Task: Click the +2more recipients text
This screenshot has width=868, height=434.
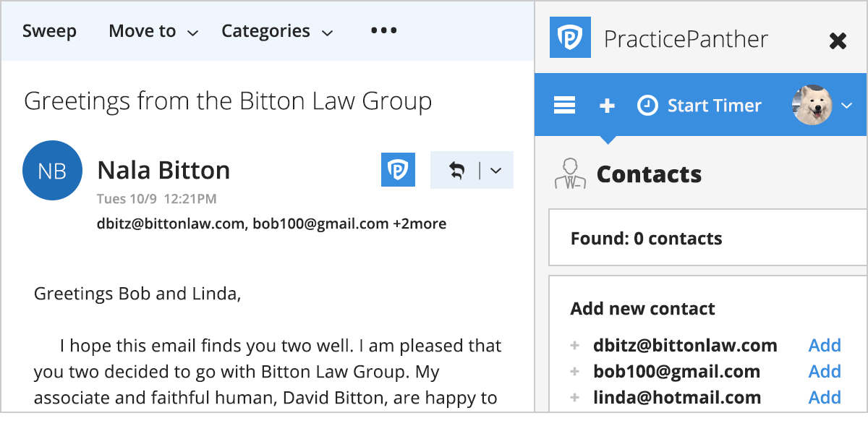Action: pyautogui.click(x=420, y=224)
